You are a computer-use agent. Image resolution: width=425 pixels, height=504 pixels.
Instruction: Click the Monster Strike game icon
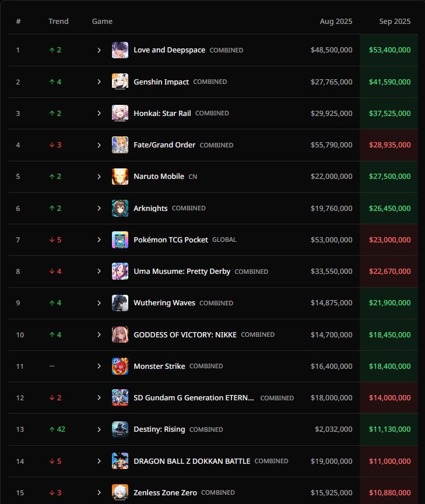coord(120,366)
